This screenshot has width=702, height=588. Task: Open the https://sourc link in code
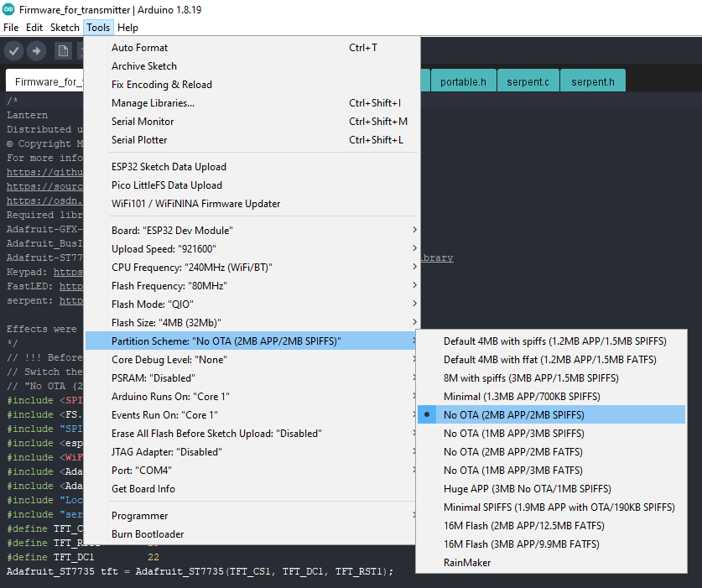coord(44,187)
